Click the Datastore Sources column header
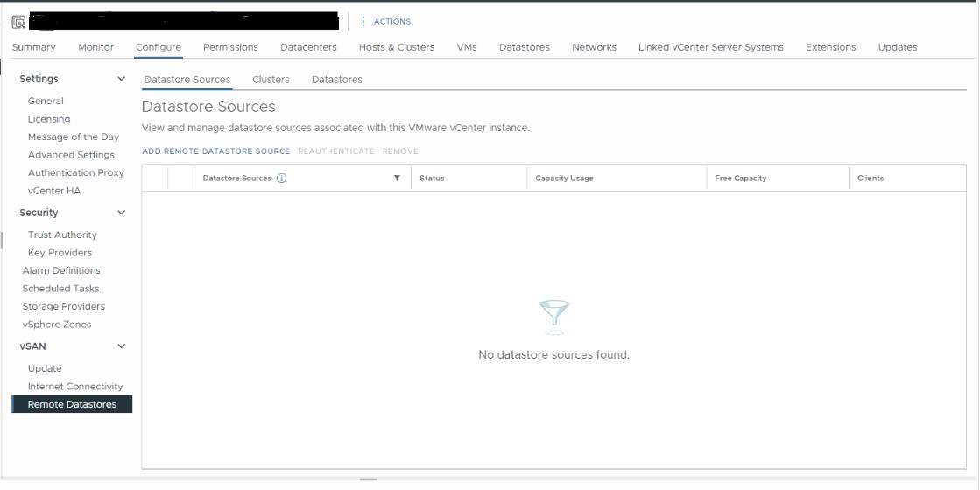The image size is (980, 490). point(236,178)
